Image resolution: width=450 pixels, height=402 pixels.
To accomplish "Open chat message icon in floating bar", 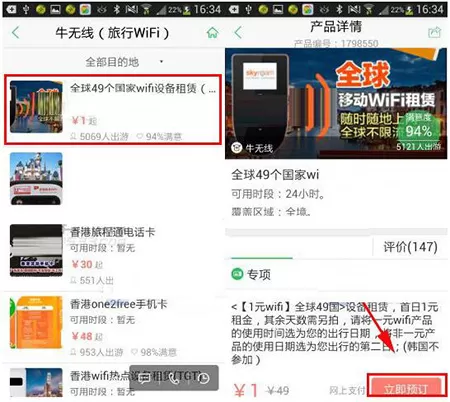I will (144, 378).
